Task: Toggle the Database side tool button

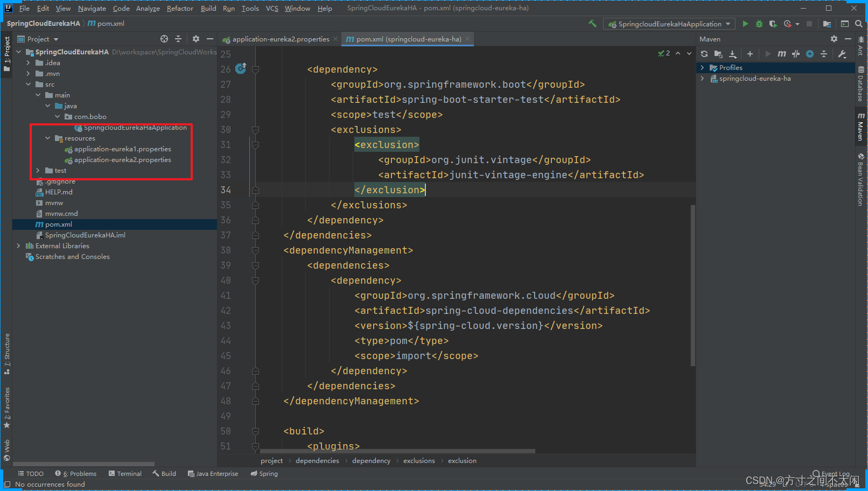Action: click(860, 84)
